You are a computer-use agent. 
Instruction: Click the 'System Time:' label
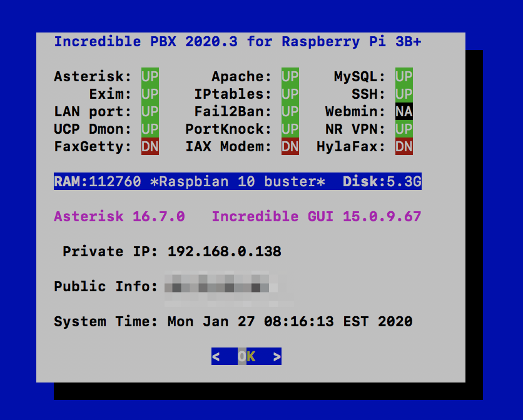pos(106,322)
